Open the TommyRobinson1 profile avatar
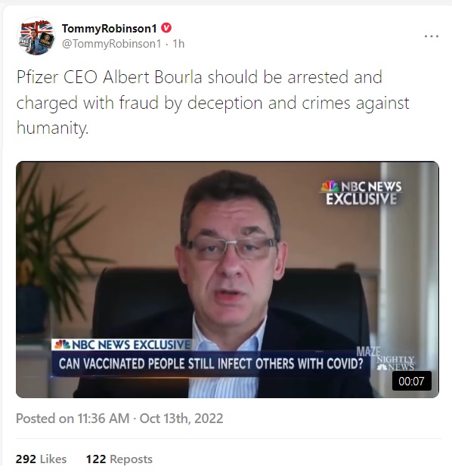 pyautogui.click(x=36, y=36)
